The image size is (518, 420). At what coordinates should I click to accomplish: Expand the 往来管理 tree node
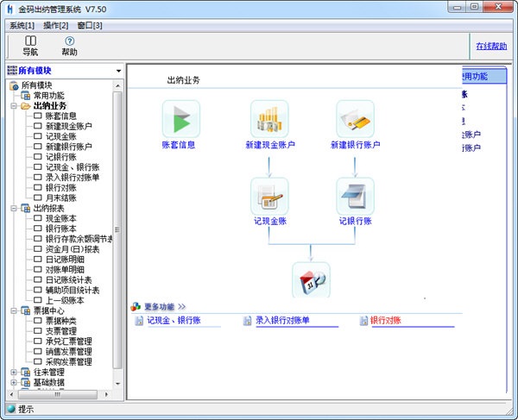(14, 372)
